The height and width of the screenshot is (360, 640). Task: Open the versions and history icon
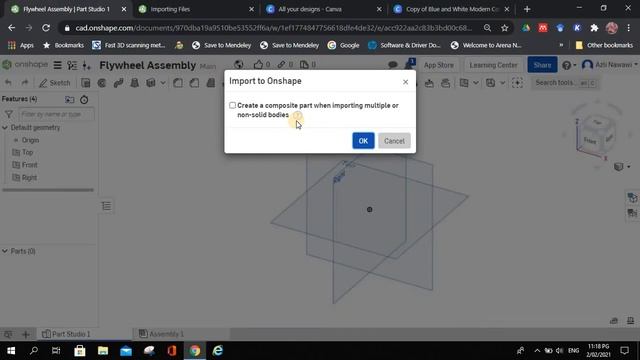click(72, 65)
